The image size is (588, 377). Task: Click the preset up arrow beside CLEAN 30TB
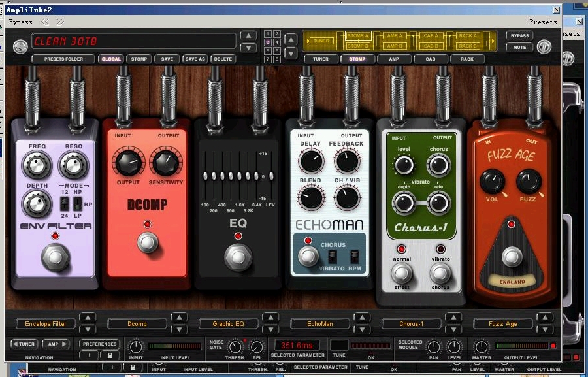(x=248, y=36)
